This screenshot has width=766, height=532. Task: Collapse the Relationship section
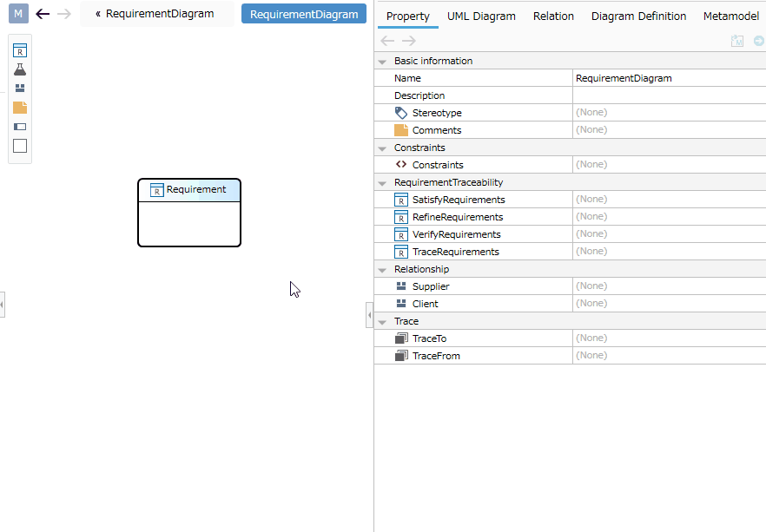[x=382, y=270]
